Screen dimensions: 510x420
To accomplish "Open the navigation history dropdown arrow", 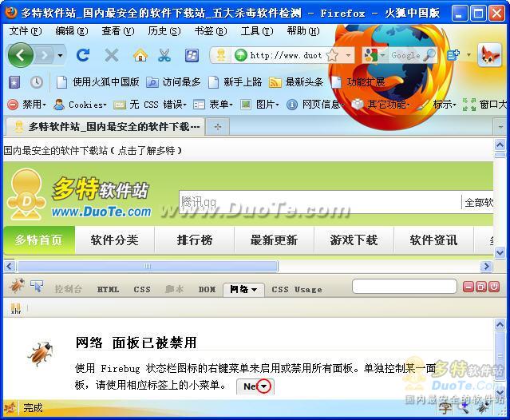I will click(x=60, y=56).
